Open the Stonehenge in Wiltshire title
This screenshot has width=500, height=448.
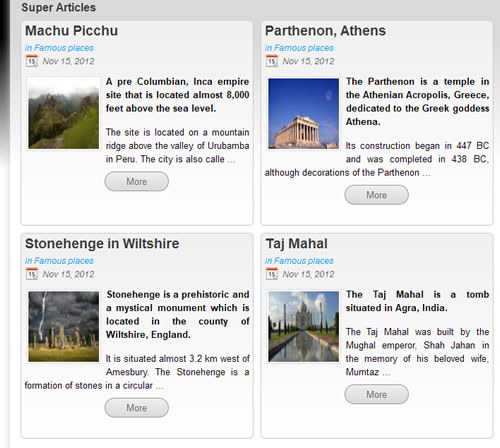(102, 244)
